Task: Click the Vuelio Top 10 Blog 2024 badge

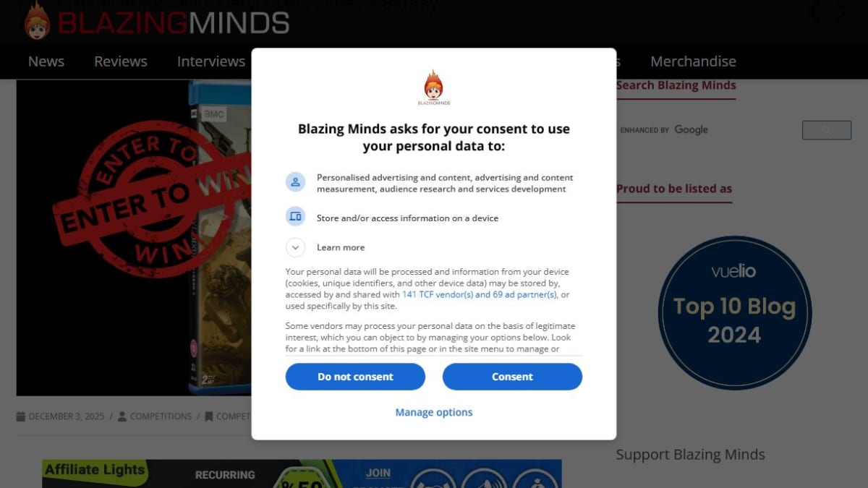Action: (x=735, y=313)
